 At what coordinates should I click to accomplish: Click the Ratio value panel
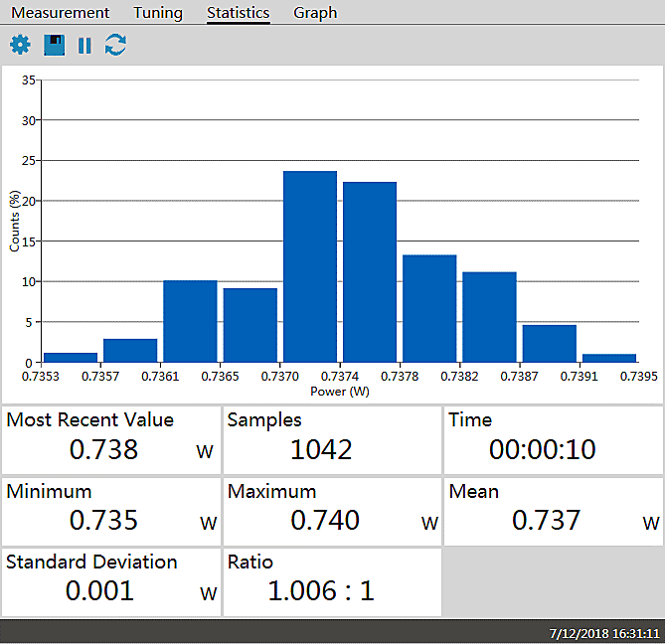pos(332,581)
